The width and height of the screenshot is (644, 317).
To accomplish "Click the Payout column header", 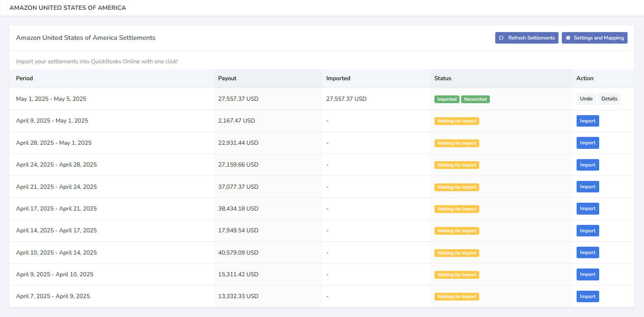I will (227, 78).
